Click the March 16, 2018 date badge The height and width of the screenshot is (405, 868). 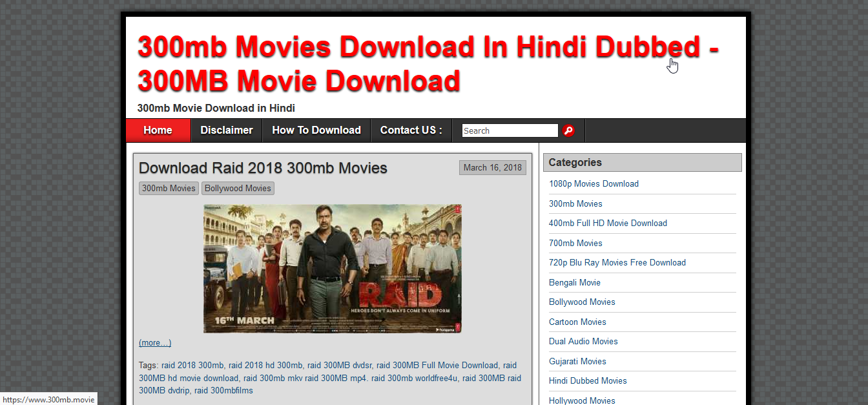[x=492, y=168]
